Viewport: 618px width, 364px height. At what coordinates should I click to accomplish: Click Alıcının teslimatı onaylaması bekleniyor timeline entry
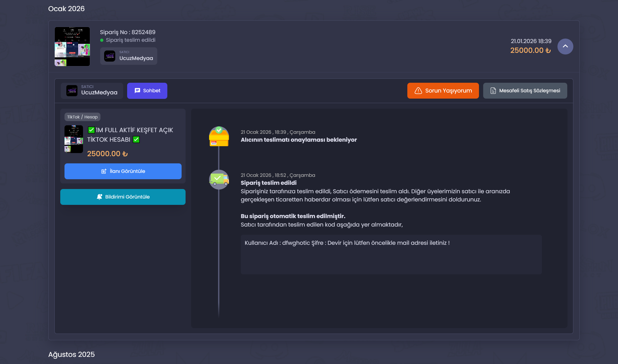click(299, 140)
